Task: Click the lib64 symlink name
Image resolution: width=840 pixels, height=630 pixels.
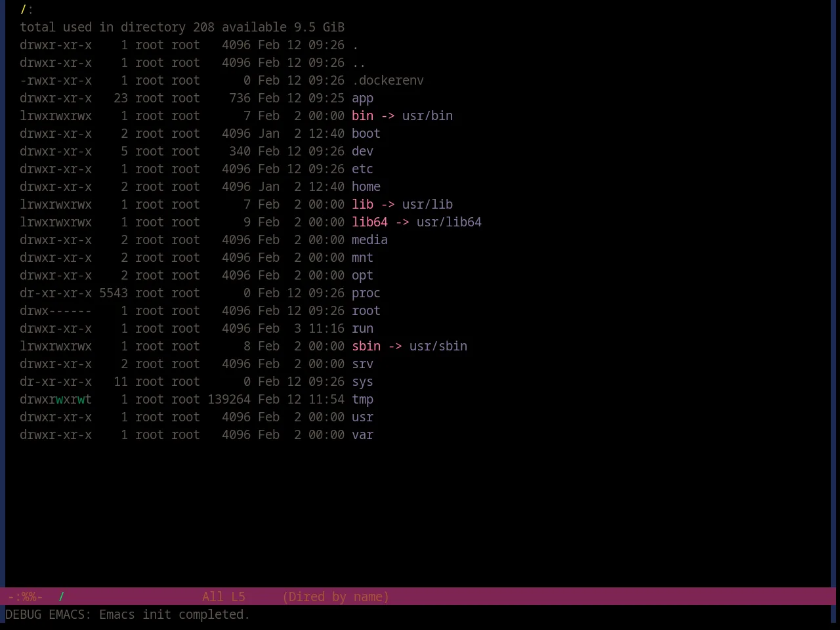Action: [x=369, y=222]
